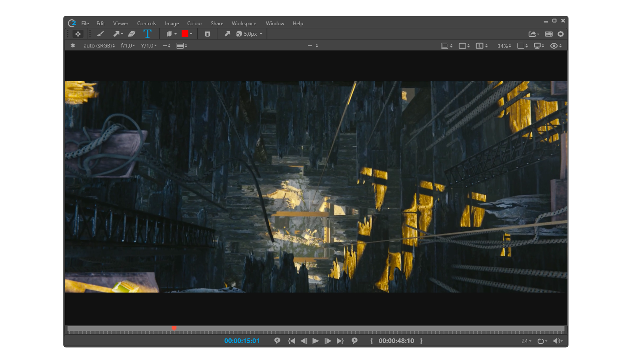
Task: Click the pick/select arrow icon
Action: click(227, 34)
